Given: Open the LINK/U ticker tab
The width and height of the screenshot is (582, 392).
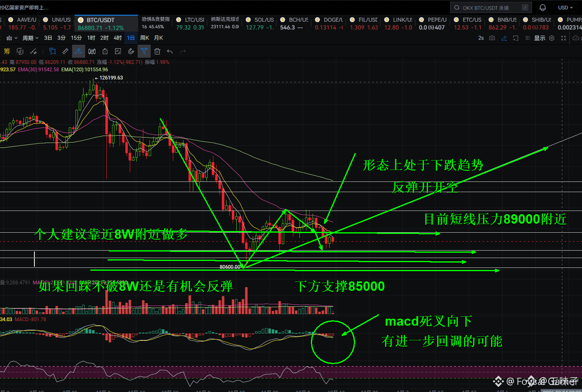Looking at the screenshot, I should [398, 23].
